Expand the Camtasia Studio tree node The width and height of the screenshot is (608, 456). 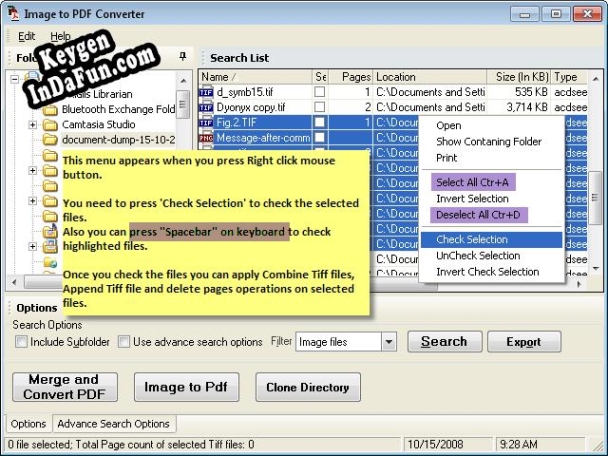[x=33, y=125]
